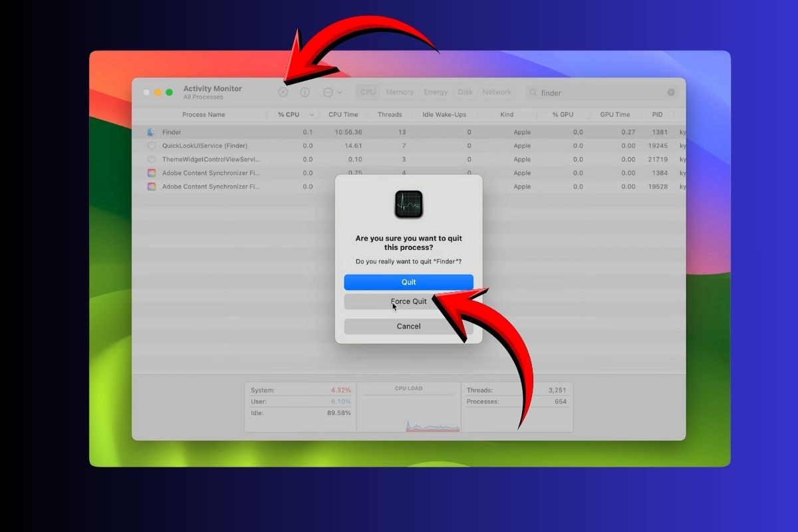The image size is (798, 532).
Task: Click the PID 1384 Adobe Content Synchronizer row
Action: click(x=409, y=173)
